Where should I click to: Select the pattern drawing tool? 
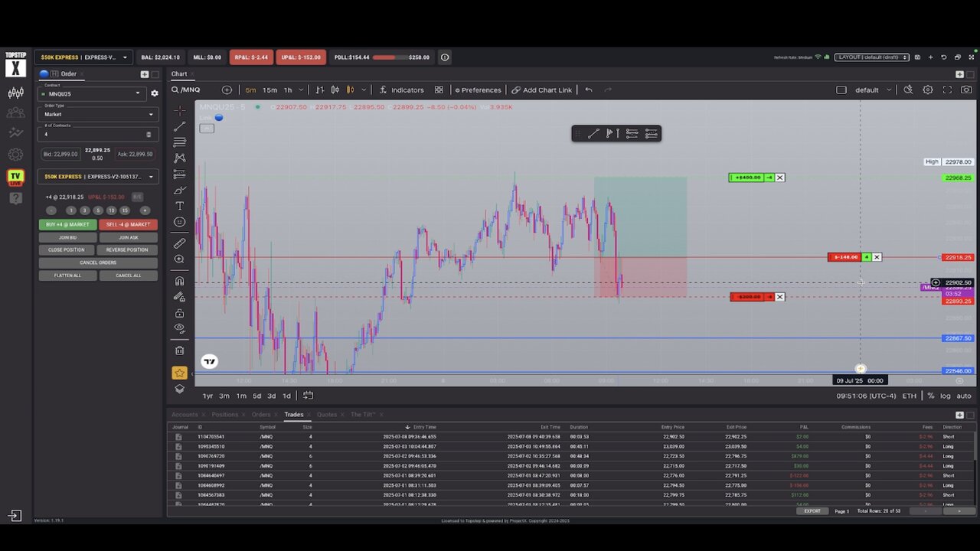click(x=179, y=158)
